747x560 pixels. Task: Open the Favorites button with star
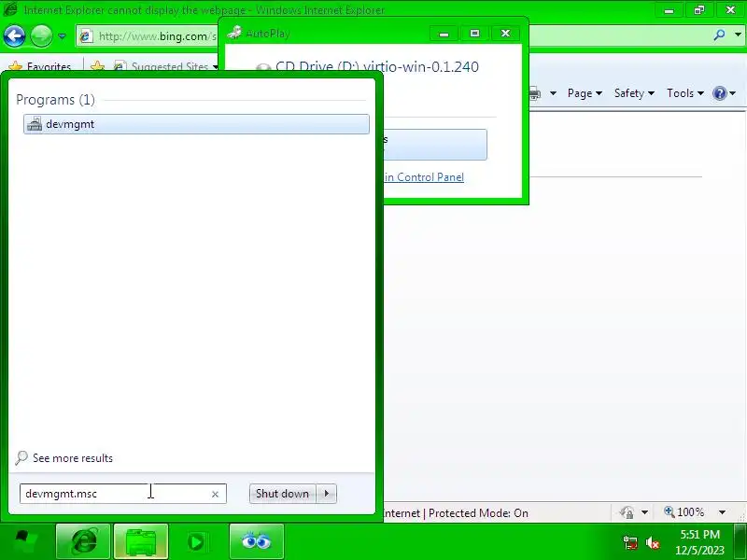click(x=39, y=66)
